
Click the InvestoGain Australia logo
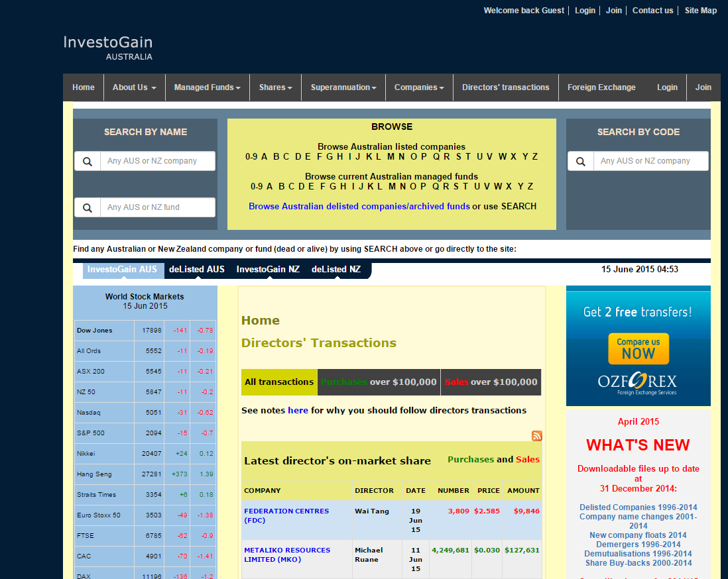pyautogui.click(x=107, y=48)
